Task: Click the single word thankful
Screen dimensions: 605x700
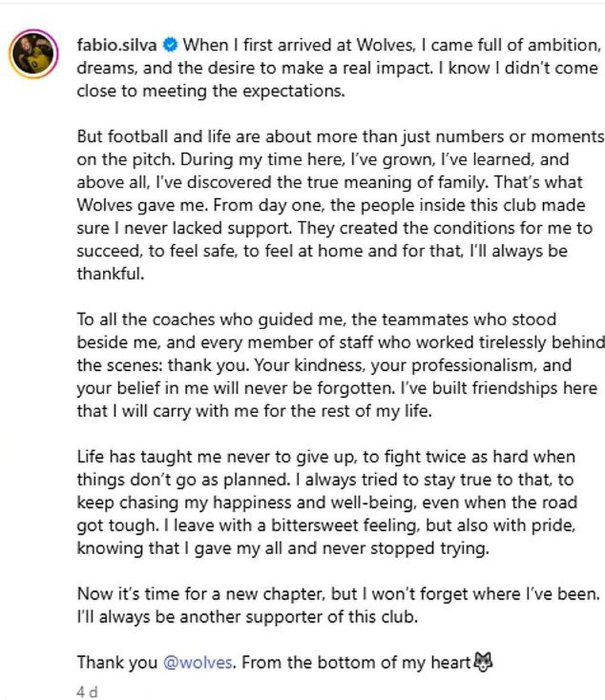Action: [x=110, y=273]
